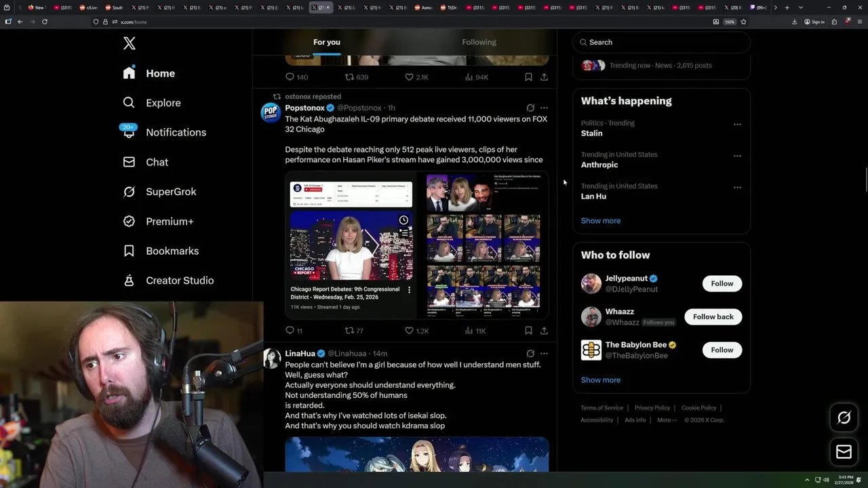
Task: Open the Chicago Report debate image
Action: click(x=351, y=245)
